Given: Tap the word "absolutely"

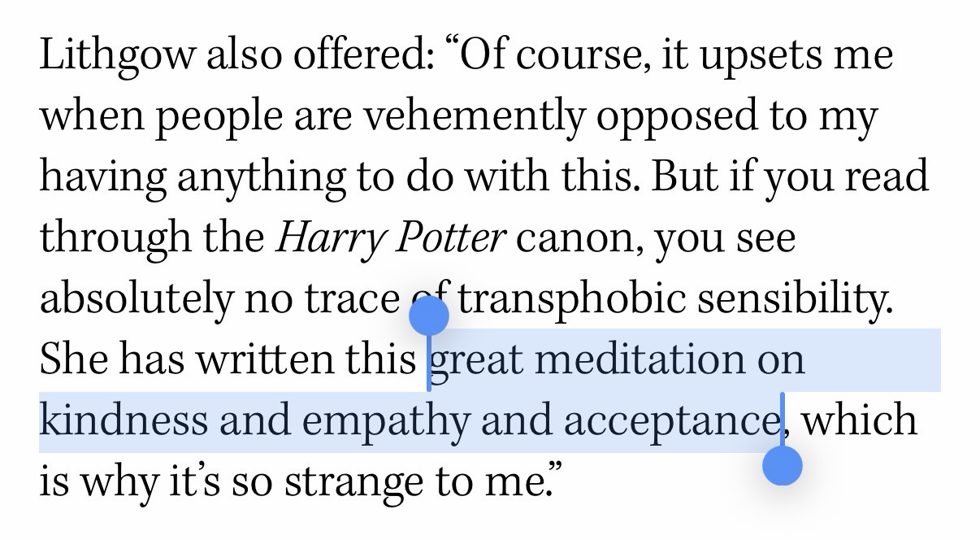Looking at the screenshot, I should (132, 300).
